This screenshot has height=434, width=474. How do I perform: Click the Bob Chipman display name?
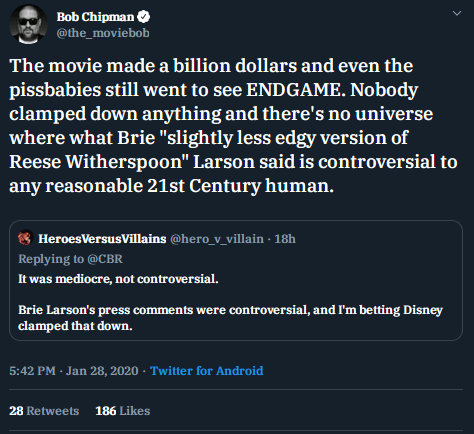95,17
